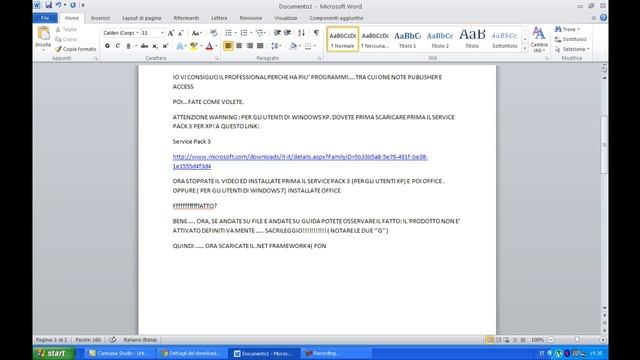Viewport: 640px width, 360px height.
Task: Toggle strikethrough abc formatting
Action: click(144, 46)
